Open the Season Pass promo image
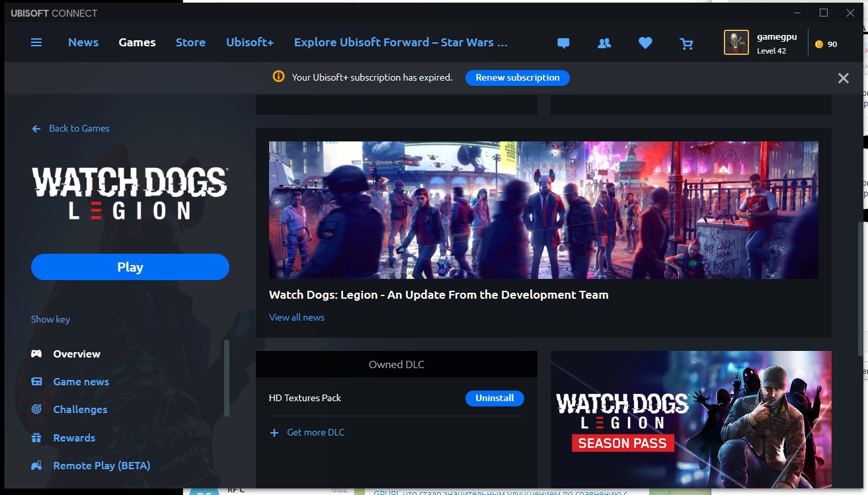Image resolution: width=868 pixels, height=495 pixels. [x=691, y=419]
